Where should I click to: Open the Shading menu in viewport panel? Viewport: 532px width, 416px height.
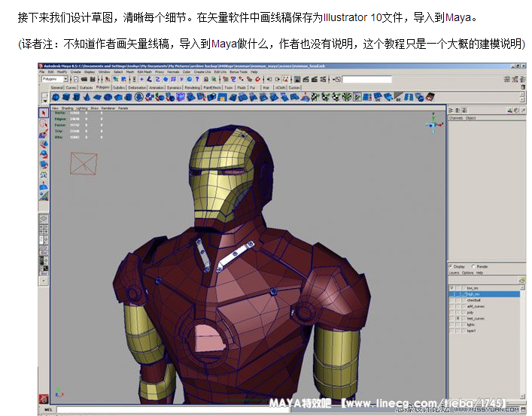[x=67, y=108]
